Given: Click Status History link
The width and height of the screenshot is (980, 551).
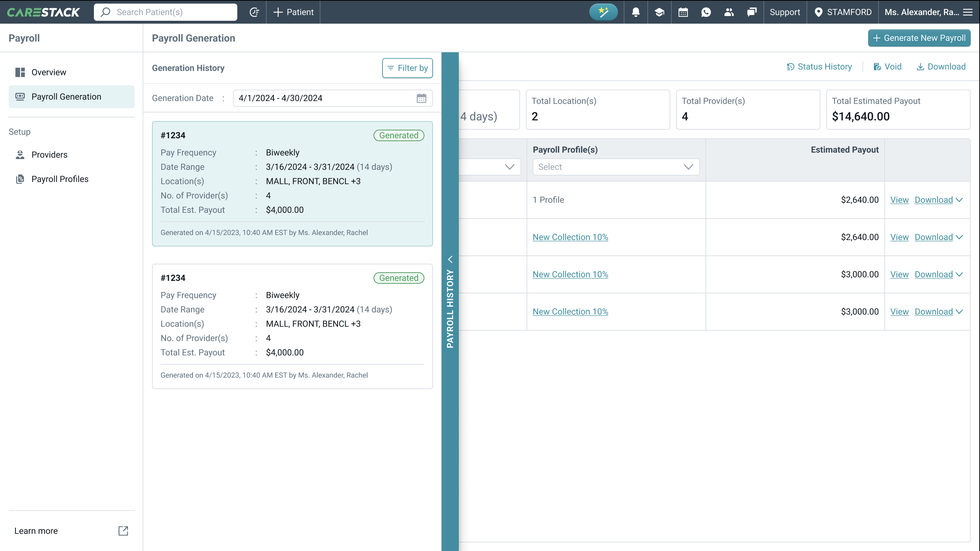Looking at the screenshot, I should (819, 67).
